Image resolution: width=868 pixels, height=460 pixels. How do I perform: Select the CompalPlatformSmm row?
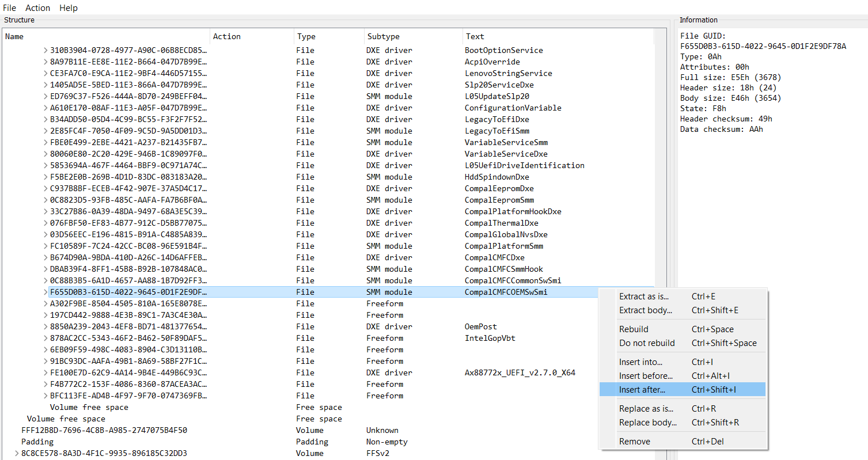pyautogui.click(x=328, y=246)
